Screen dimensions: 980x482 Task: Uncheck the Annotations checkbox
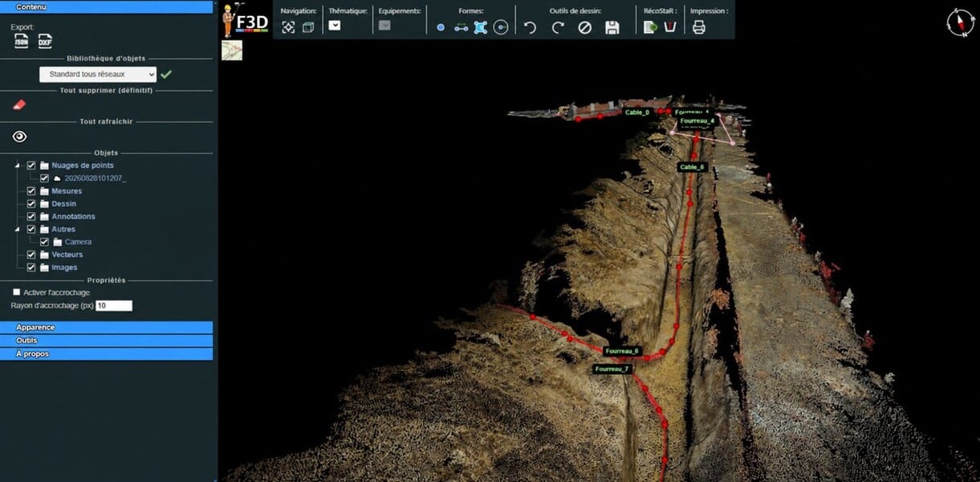pyautogui.click(x=31, y=217)
